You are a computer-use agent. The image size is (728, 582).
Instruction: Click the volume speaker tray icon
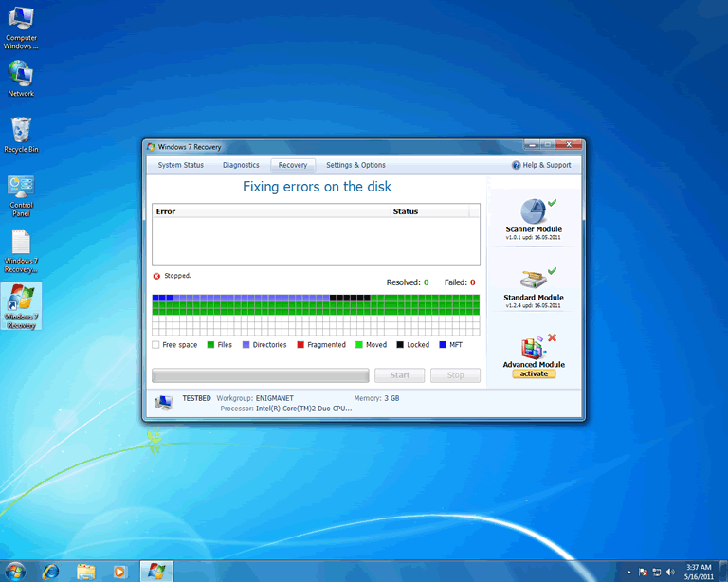coord(670,572)
